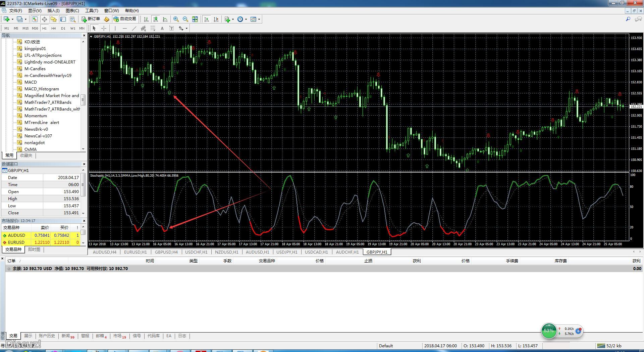
Task: Expand the new chart dropdown arrow
Action: pyautogui.click(x=12, y=19)
